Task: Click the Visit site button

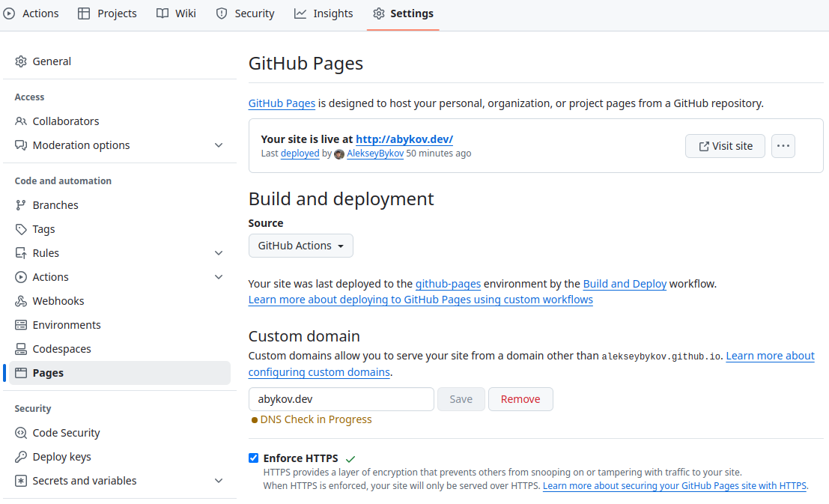Action: tap(725, 146)
